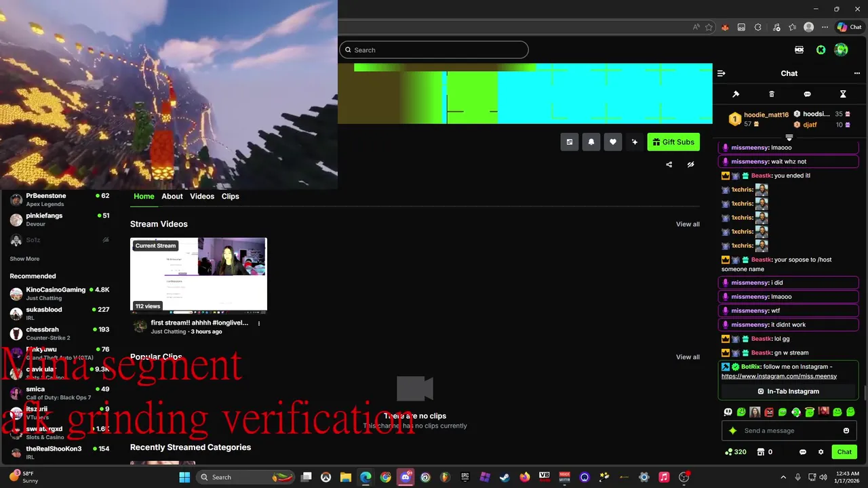Open PrBeenstone channel in sidebar

pos(60,199)
